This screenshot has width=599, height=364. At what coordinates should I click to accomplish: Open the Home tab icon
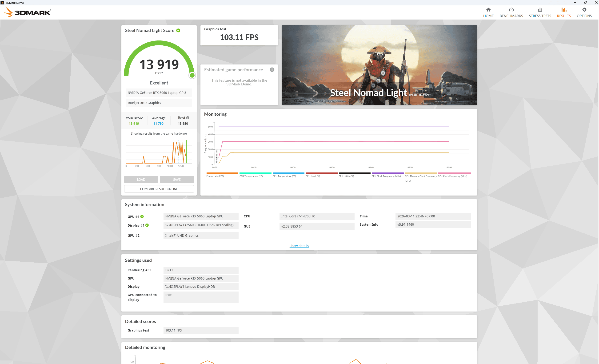[488, 10]
